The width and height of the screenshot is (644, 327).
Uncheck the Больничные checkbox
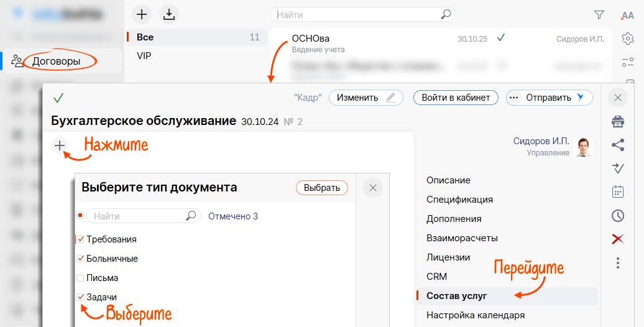pos(80,259)
